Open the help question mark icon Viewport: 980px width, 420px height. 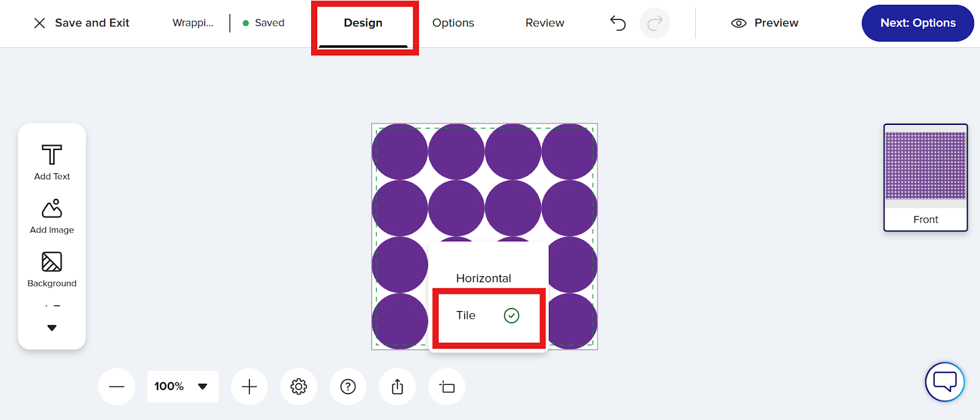[x=348, y=386]
